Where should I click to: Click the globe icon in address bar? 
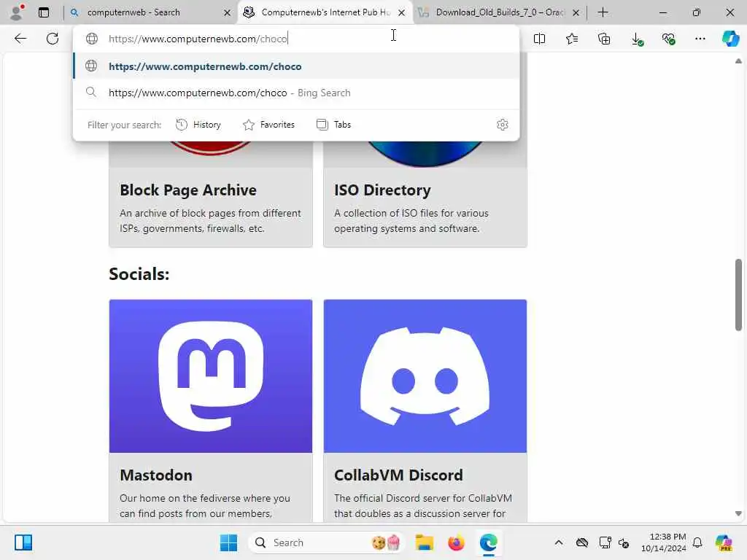(x=92, y=39)
